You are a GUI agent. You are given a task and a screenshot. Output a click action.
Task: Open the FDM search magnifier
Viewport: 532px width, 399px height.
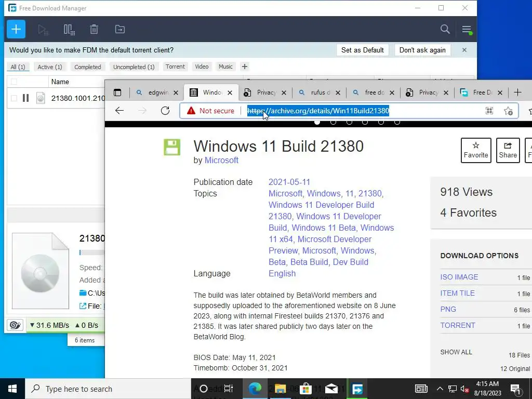[x=445, y=29]
